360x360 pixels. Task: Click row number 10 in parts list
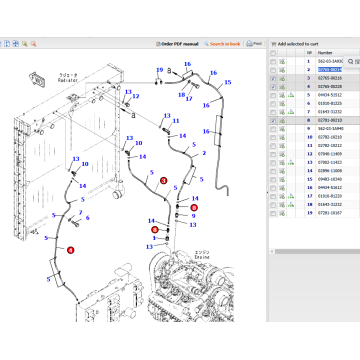310,137
